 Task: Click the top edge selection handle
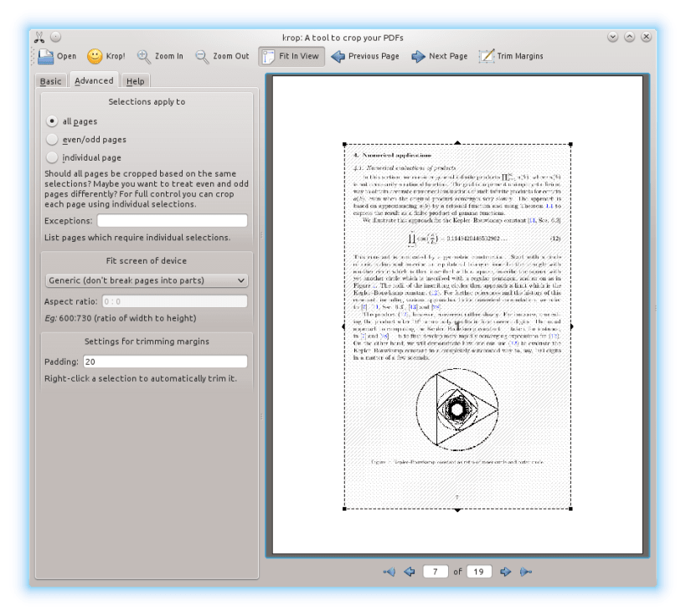(x=457, y=143)
